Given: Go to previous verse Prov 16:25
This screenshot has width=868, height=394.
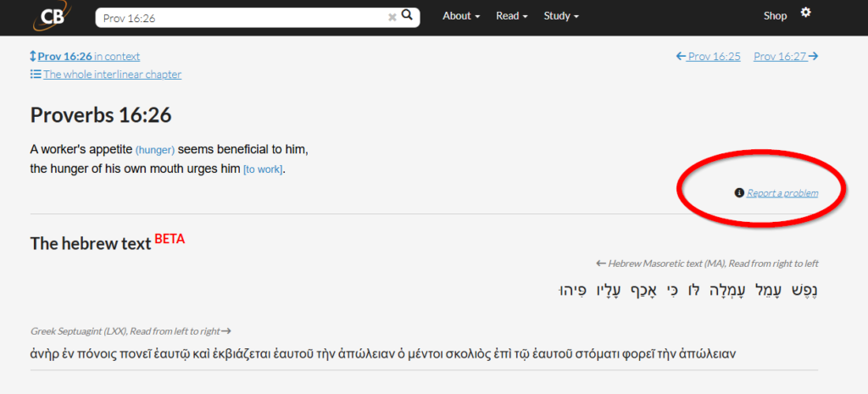Looking at the screenshot, I should click(714, 57).
